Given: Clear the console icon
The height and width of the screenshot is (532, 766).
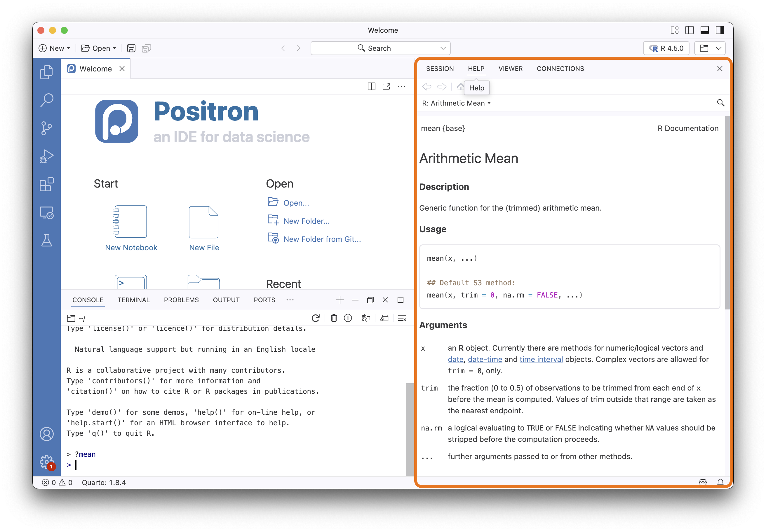Looking at the screenshot, I should (x=402, y=318).
